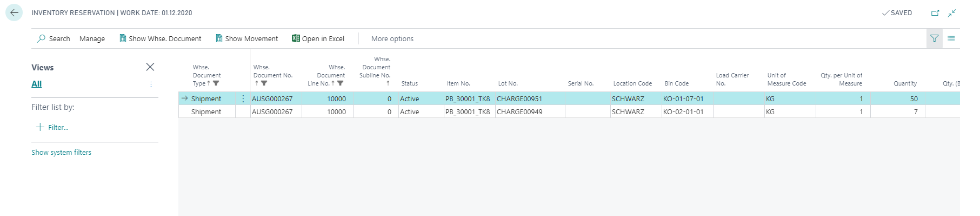Click AUSG000267 in the second row
980x216 pixels.
coord(272,112)
